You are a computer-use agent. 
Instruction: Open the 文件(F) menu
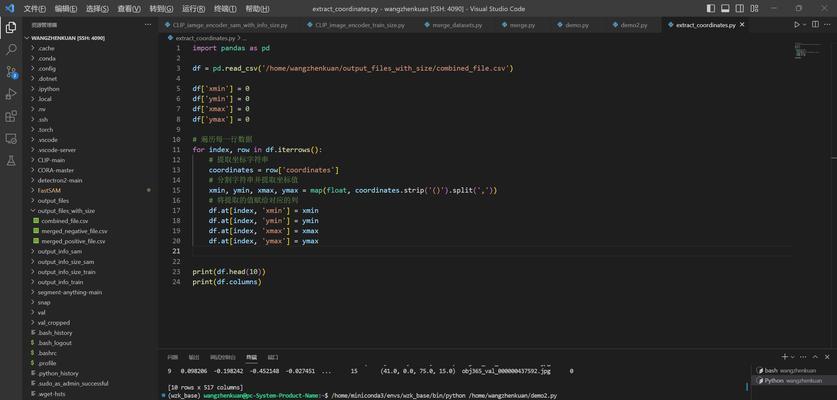coord(35,9)
